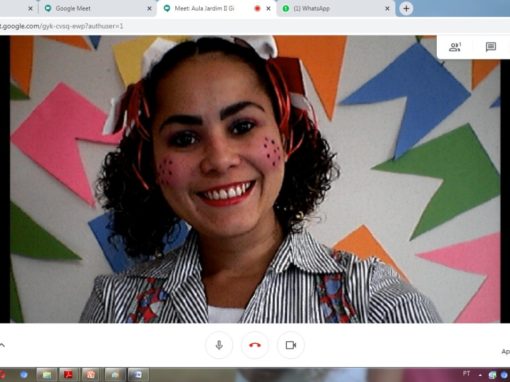Close the Meet: Aula Jardim tab
The image size is (510, 382).
click(x=268, y=9)
